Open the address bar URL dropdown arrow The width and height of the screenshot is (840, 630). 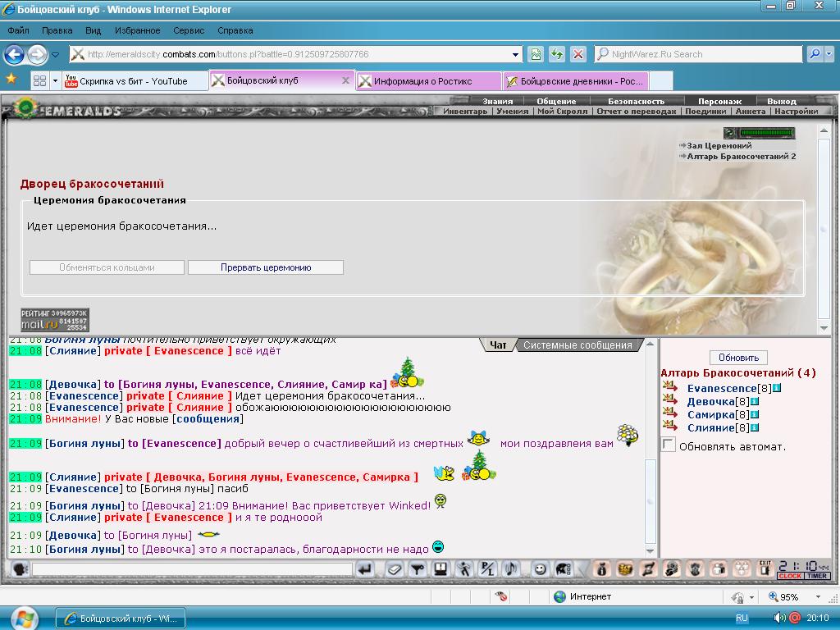pyautogui.click(x=515, y=55)
